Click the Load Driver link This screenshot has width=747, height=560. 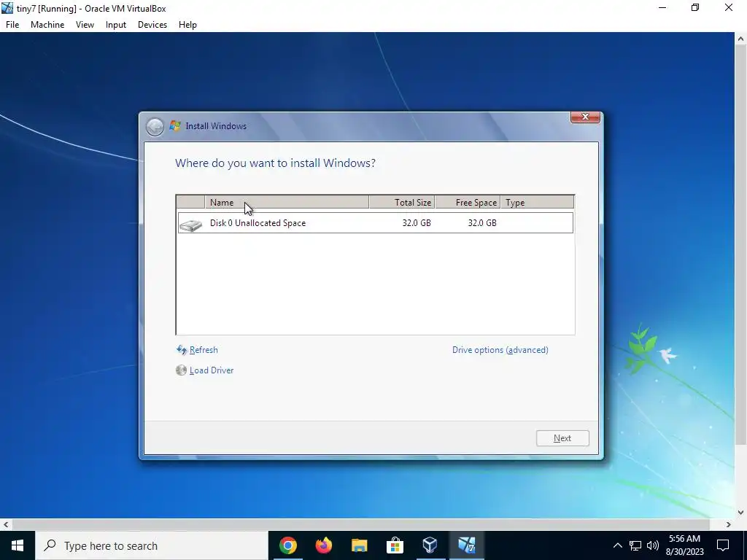[x=212, y=370]
